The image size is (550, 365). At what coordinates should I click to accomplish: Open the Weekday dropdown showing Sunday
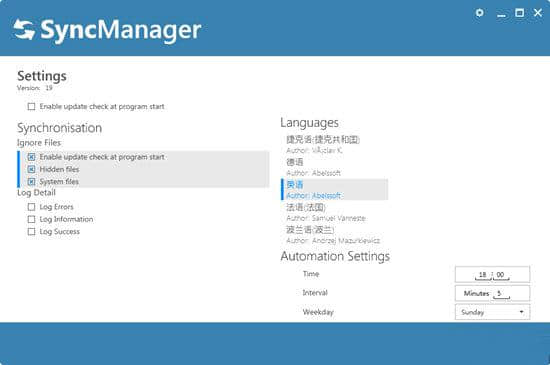[x=492, y=312]
